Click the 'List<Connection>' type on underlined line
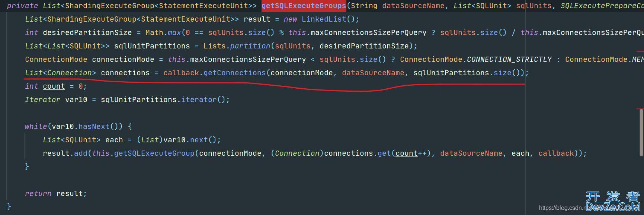Viewport: 644px width, 215px height. pos(60,73)
